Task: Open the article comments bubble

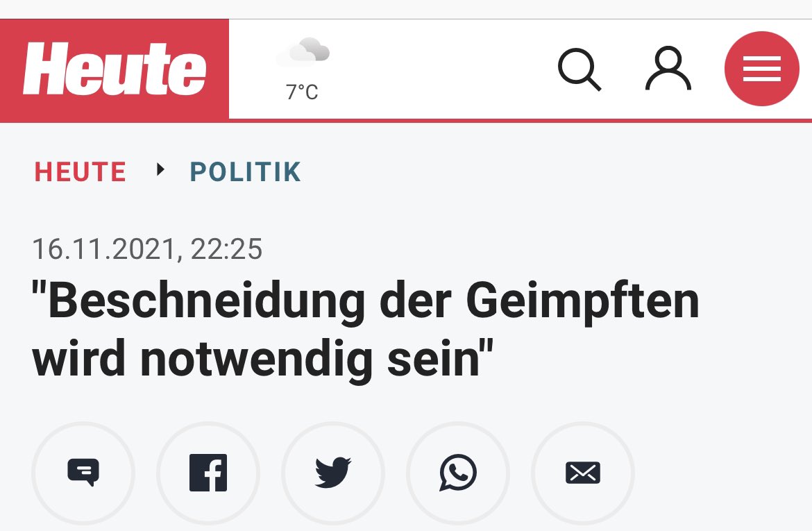Action: click(x=83, y=473)
